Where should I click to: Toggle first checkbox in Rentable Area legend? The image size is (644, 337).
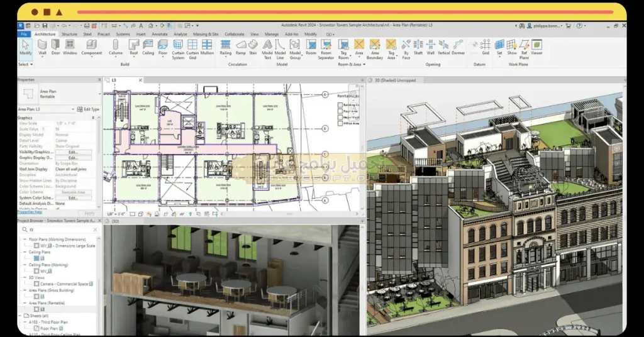click(x=340, y=105)
